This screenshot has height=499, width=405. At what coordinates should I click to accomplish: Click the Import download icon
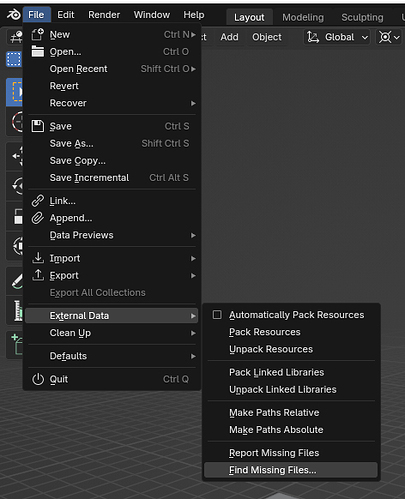pyautogui.click(x=38, y=258)
